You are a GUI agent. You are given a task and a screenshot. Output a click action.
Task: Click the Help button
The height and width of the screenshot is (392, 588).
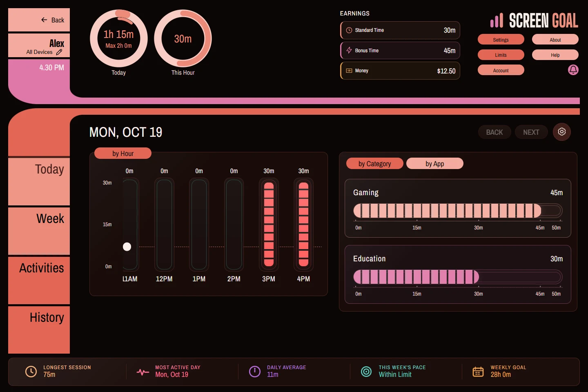(555, 55)
